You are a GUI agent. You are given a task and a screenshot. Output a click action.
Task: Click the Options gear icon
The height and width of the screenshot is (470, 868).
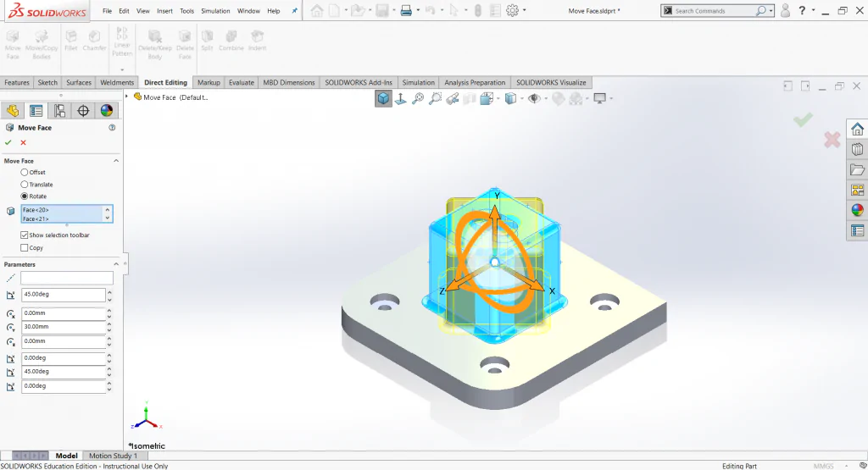point(513,10)
